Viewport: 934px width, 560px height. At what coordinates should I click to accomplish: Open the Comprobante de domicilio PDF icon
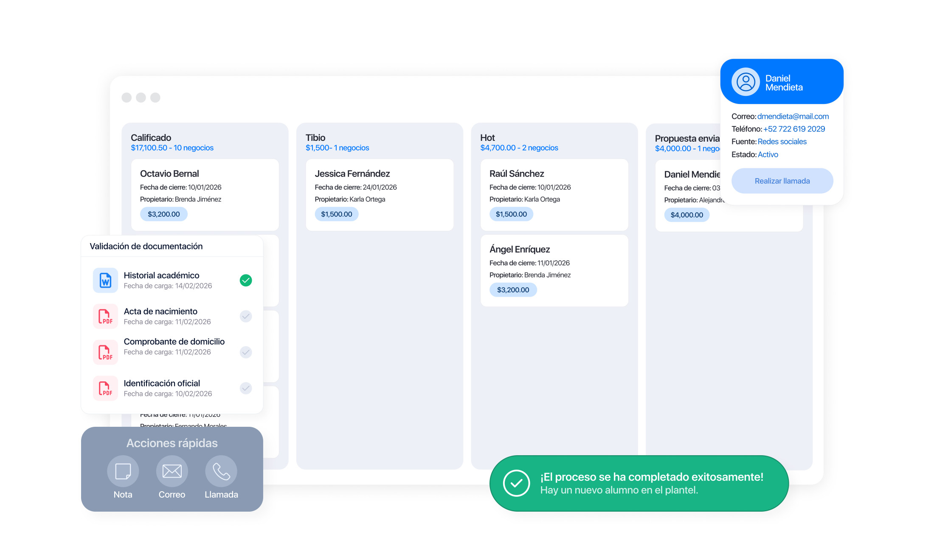105,352
